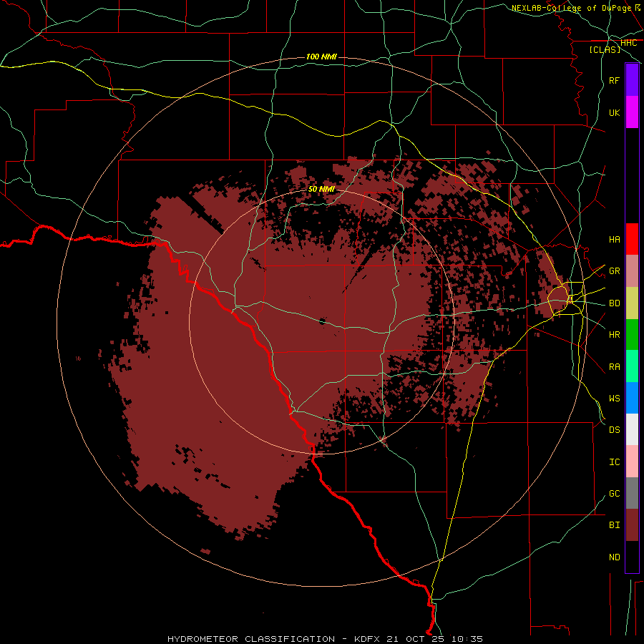
Task: Click the ND black legend swatch
Action: click(x=632, y=557)
